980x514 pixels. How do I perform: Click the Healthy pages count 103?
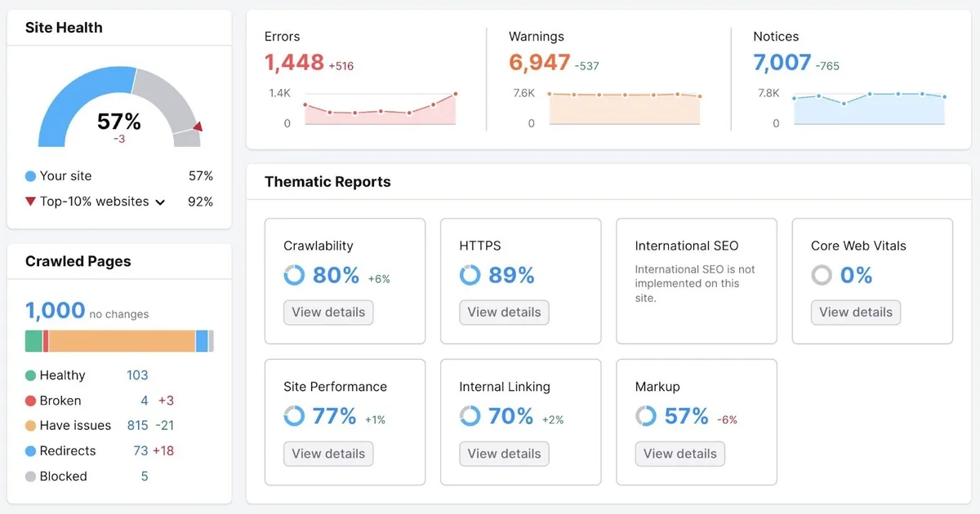pos(137,375)
